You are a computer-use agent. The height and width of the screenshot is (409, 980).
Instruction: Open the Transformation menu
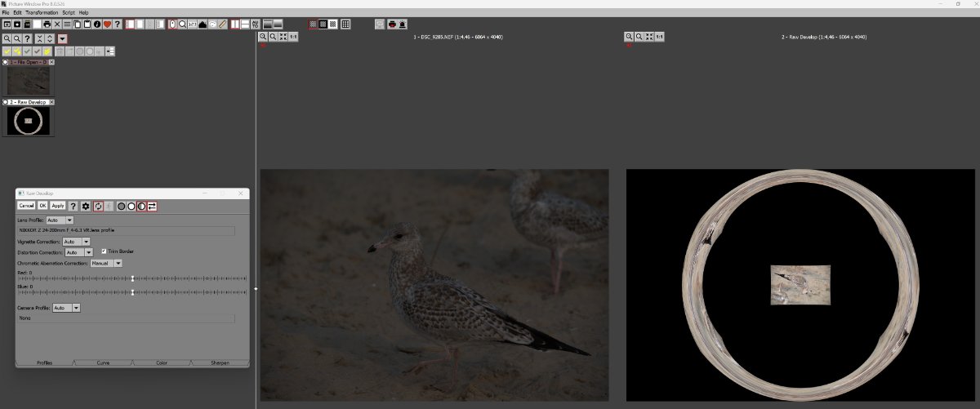tap(42, 13)
